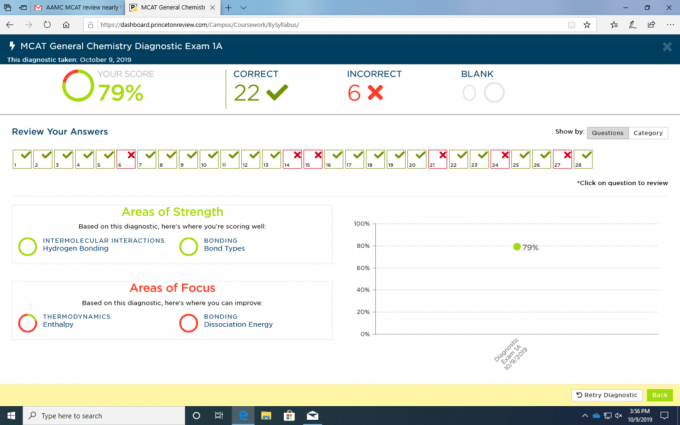Open Bond Types strength area
Viewport: 680px width, 425px height.
[x=224, y=248]
